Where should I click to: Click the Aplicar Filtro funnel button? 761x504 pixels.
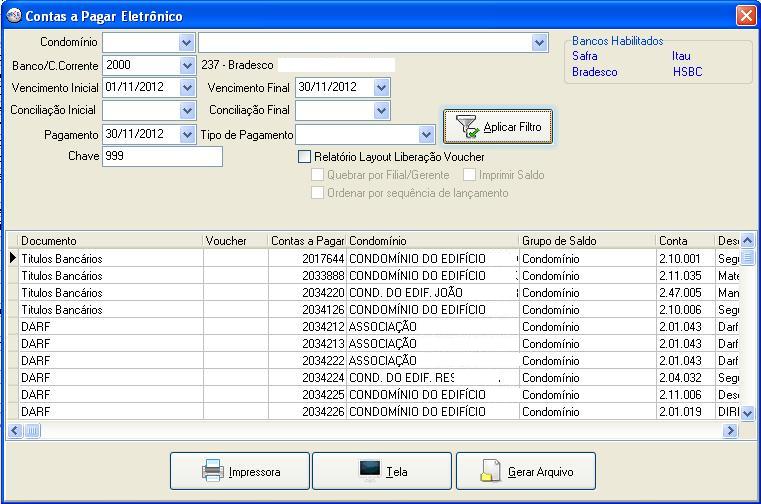pos(498,127)
